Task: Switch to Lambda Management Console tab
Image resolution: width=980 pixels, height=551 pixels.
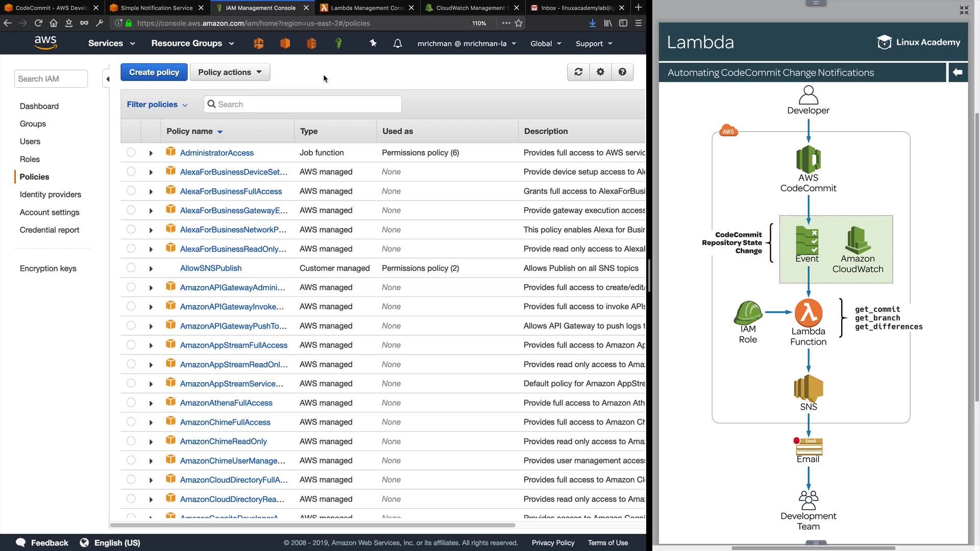Action: click(366, 8)
